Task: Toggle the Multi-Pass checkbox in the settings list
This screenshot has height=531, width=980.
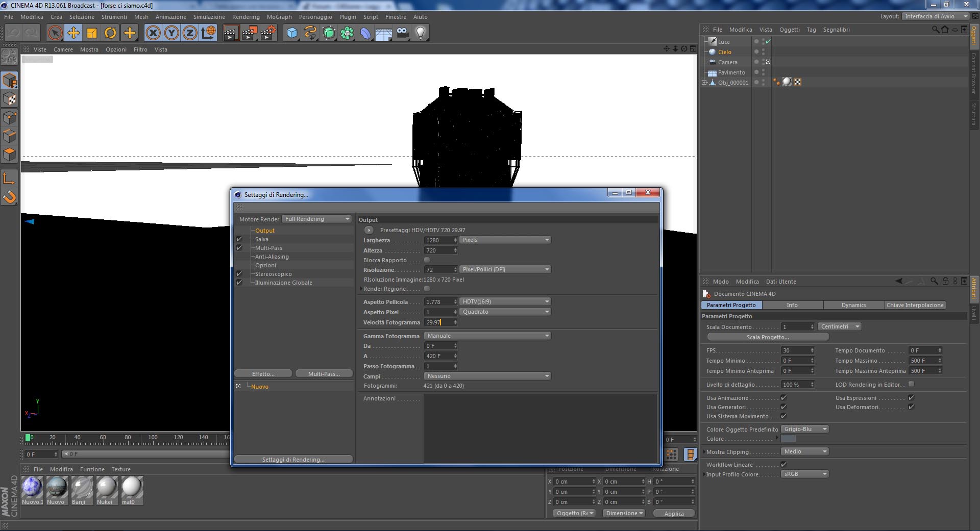Action: point(239,248)
